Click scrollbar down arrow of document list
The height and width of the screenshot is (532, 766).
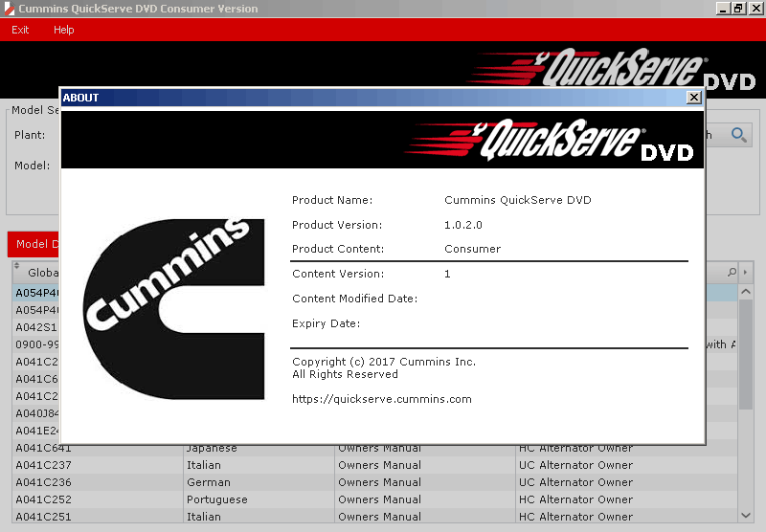746,515
